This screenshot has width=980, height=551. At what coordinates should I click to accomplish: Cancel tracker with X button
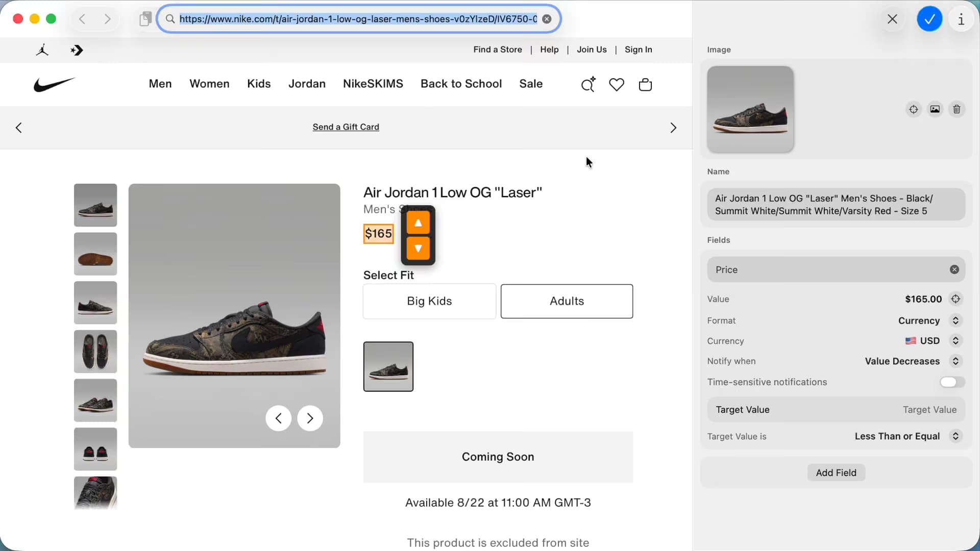[892, 19]
